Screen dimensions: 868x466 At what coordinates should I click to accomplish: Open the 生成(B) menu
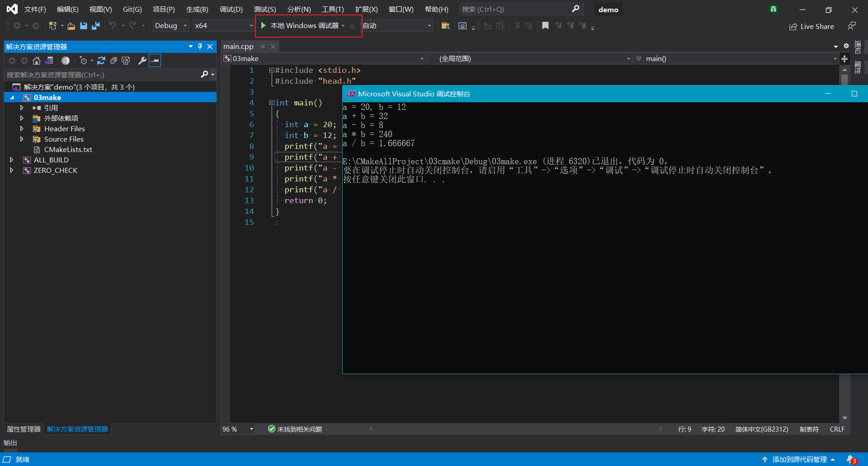pos(197,10)
